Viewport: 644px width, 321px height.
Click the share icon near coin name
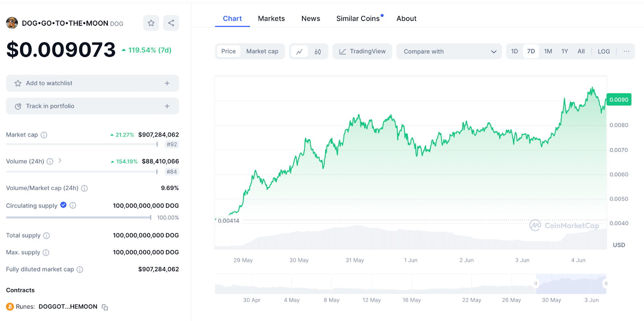pos(171,23)
